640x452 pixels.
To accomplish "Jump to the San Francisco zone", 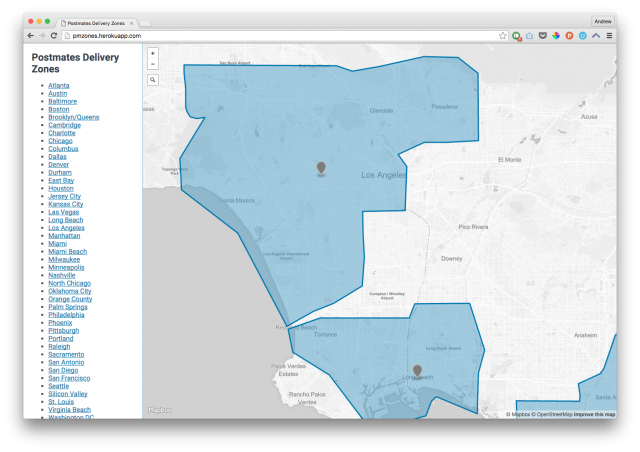I will pyautogui.click(x=69, y=378).
